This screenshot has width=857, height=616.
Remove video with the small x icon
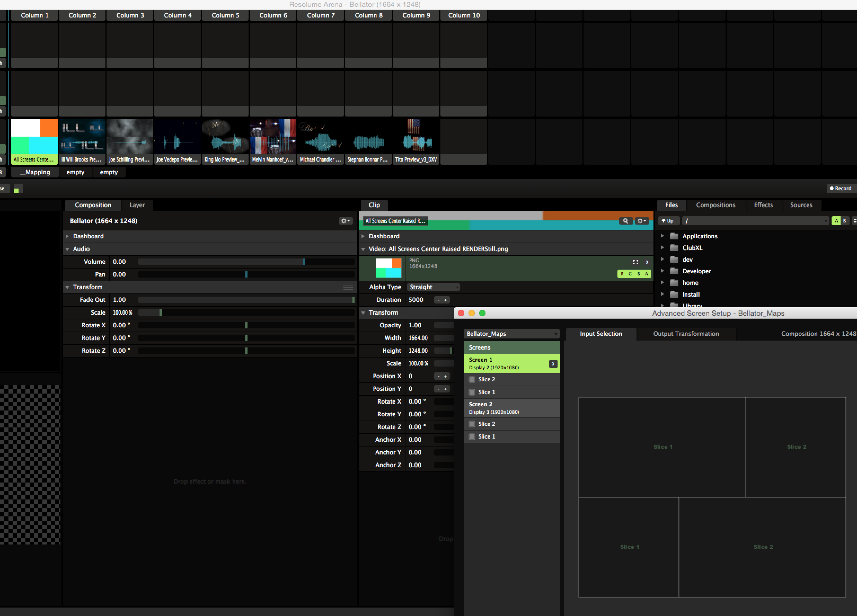(x=647, y=262)
